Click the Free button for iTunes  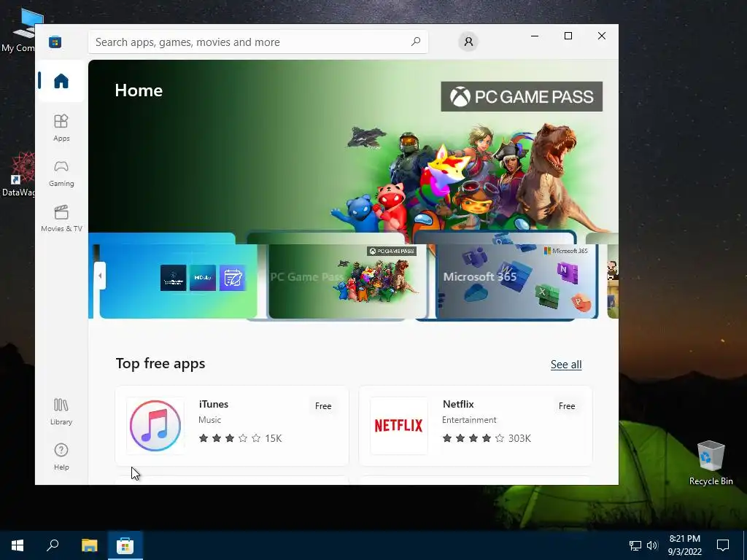tap(323, 405)
